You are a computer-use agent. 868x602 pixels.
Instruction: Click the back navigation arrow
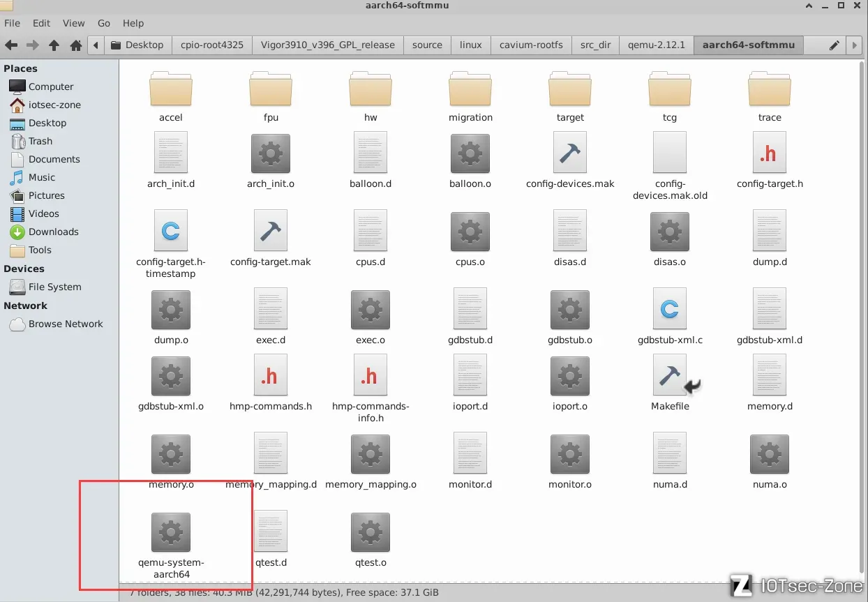pyautogui.click(x=11, y=45)
